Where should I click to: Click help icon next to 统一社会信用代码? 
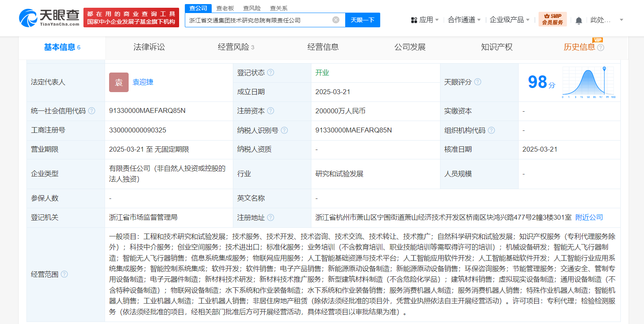pos(92,111)
